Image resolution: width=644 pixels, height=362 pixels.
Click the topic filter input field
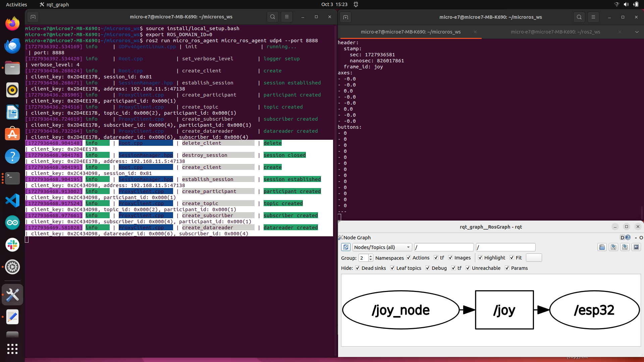[506, 247]
